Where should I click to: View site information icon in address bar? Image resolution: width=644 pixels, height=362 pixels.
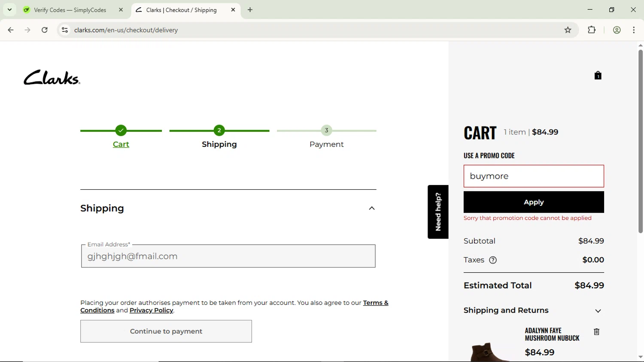click(x=65, y=30)
